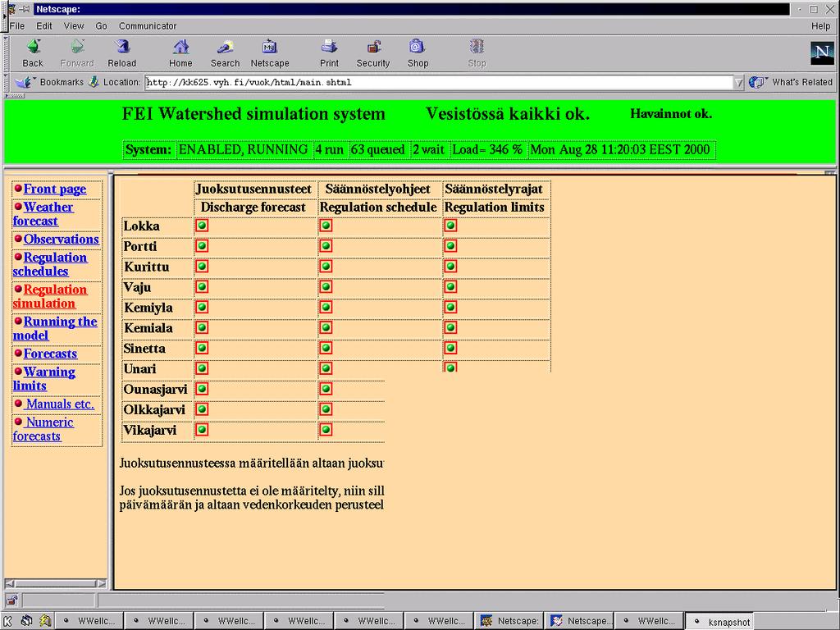Viewport: 840px width, 630px height.
Task: Click Lokka regulation limits green indicator
Action: point(450,226)
